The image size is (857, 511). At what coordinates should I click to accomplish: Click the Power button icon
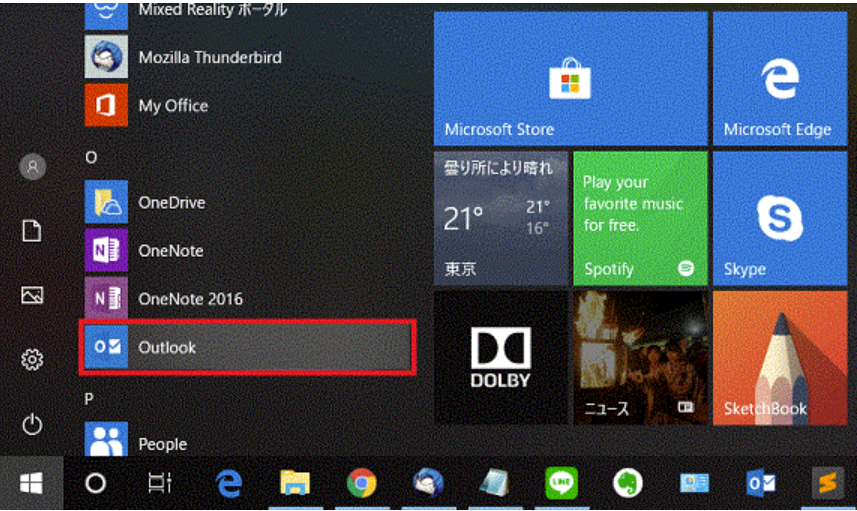32,424
